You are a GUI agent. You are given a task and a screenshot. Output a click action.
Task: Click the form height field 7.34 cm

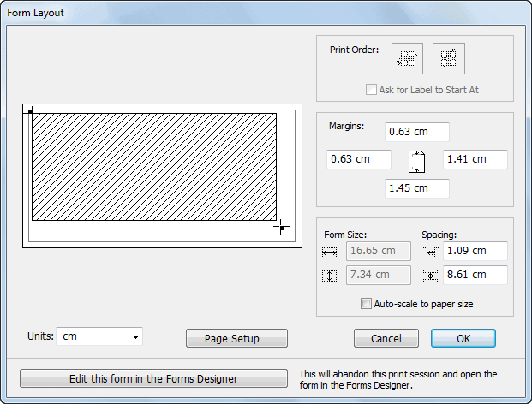point(379,275)
